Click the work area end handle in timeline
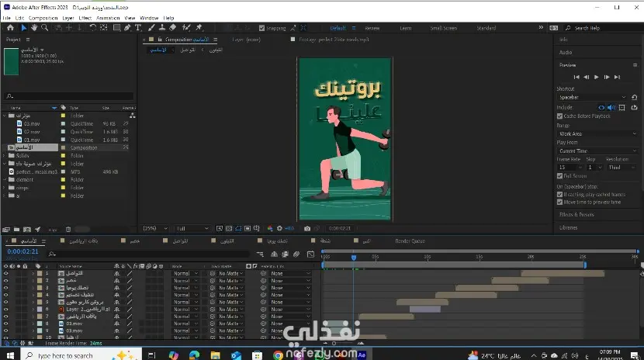This screenshot has width=644, height=360. 585,265
